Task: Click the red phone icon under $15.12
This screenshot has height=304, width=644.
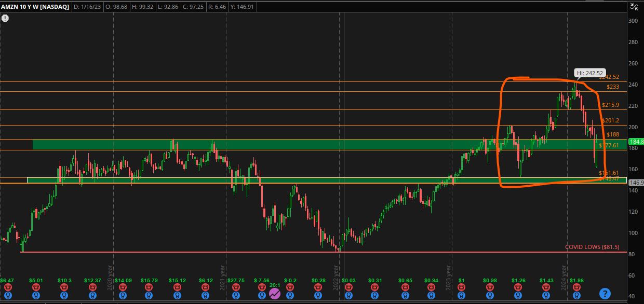Action: coord(177,287)
